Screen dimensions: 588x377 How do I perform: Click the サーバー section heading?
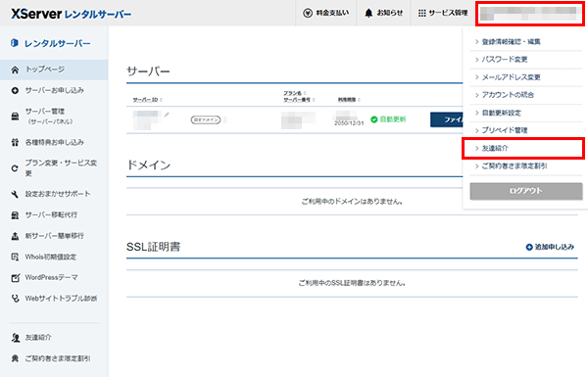[148, 71]
